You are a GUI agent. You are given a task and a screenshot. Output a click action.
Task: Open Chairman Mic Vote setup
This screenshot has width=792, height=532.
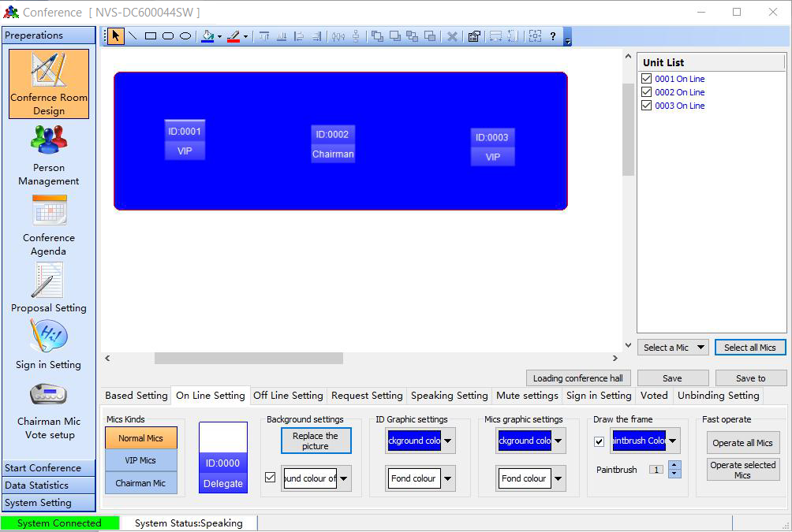pyautogui.click(x=49, y=409)
